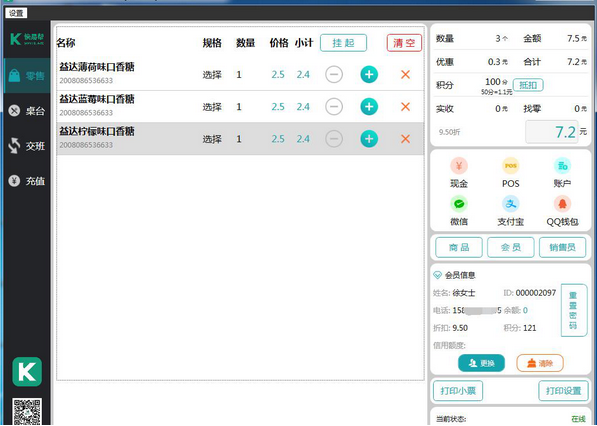The width and height of the screenshot is (597, 426).
Task: Open 规格 选择 for 益达蓝莓味口香糖
Action: tap(212, 107)
